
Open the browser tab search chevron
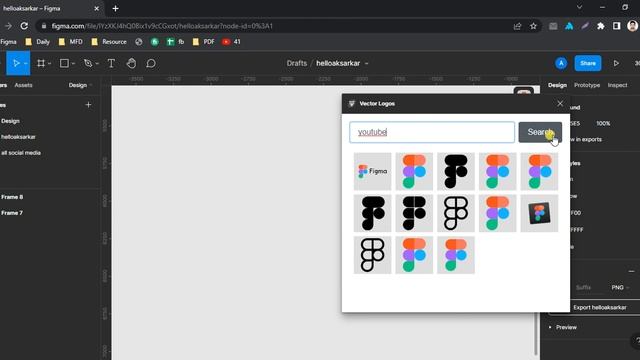[579, 7]
